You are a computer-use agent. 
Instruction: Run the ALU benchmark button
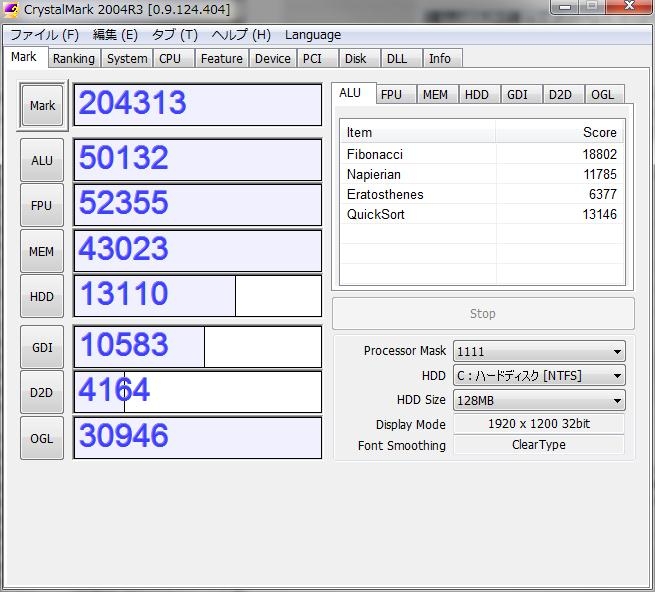coord(42,160)
